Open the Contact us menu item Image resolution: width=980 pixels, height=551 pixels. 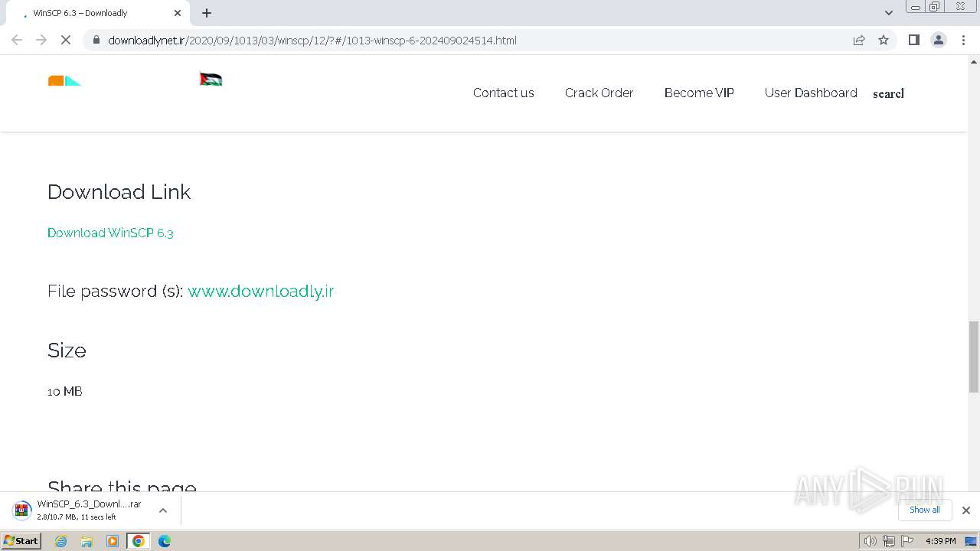pyautogui.click(x=504, y=93)
